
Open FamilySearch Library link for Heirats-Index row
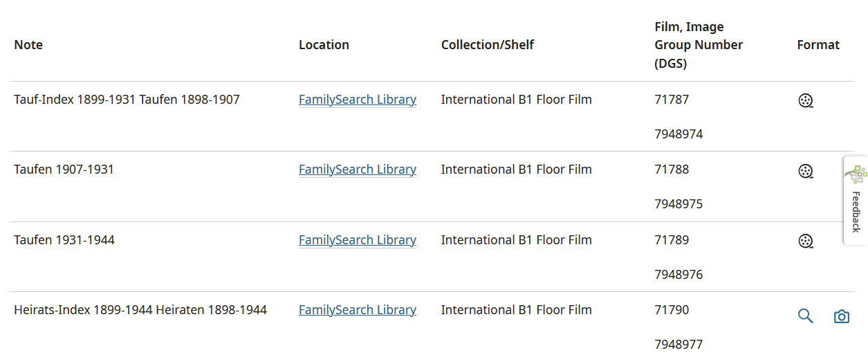pyautogui.click(x=358, y=310)
